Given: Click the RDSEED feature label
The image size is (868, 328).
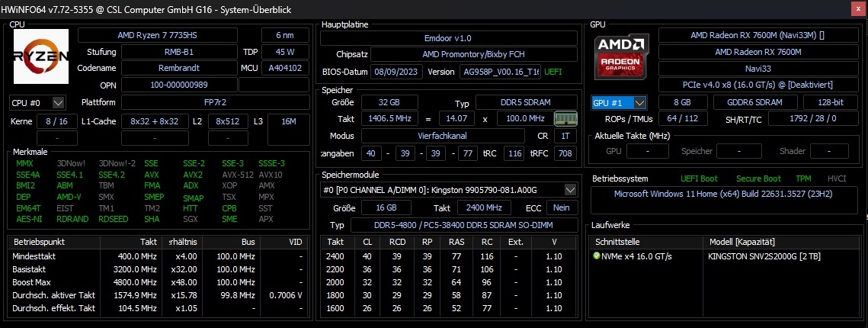Looking at the screenshot, I should point(114,219).
